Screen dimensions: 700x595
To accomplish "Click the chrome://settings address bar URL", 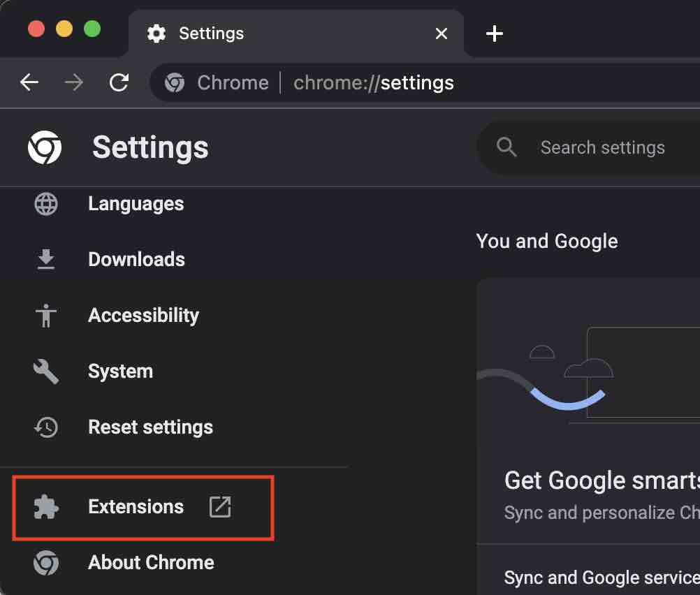I will point(374,83).
